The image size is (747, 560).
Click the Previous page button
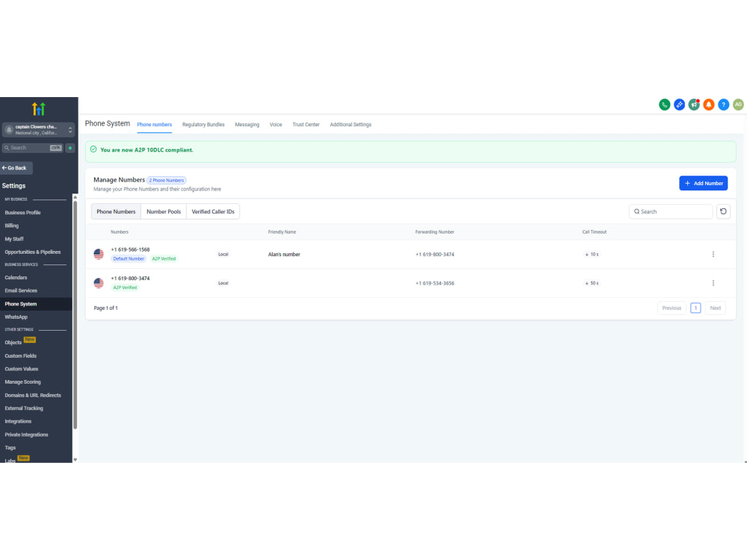672,308
